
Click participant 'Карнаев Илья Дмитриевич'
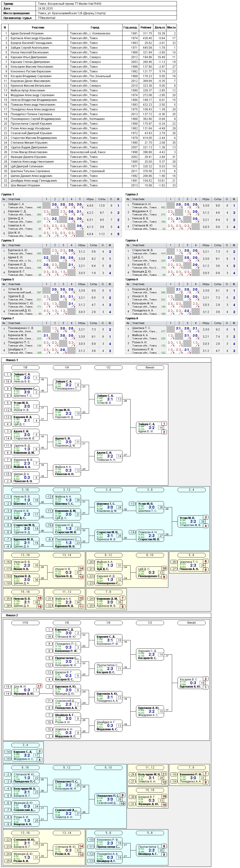tap(29, 57)
